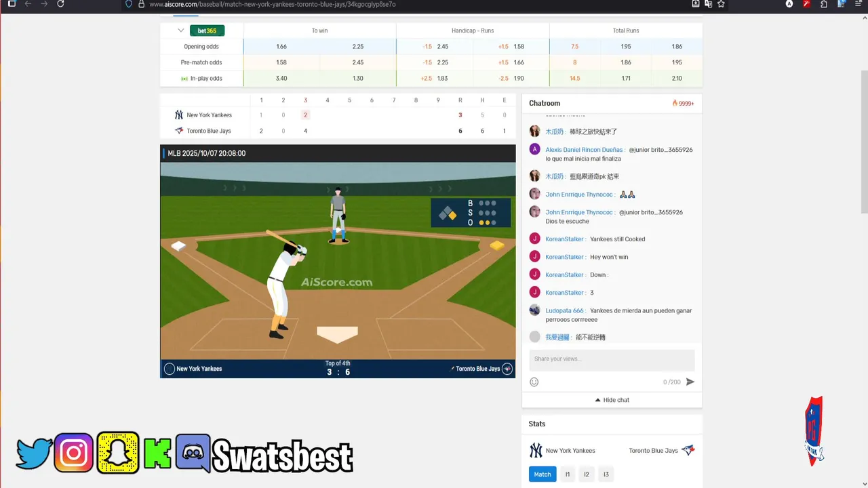
Task: Click the green Kick K icon in overlay
Action: [x=157, y=453]
